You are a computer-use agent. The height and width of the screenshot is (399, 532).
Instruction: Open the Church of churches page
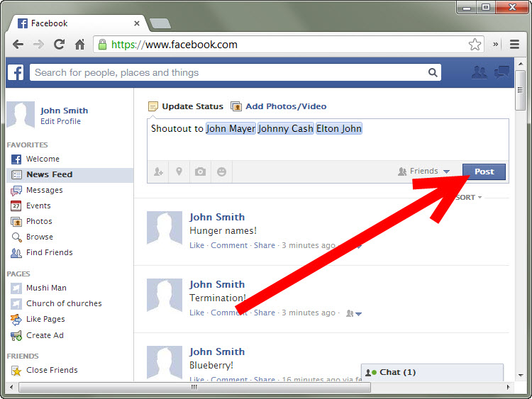[x=64, y=303]
